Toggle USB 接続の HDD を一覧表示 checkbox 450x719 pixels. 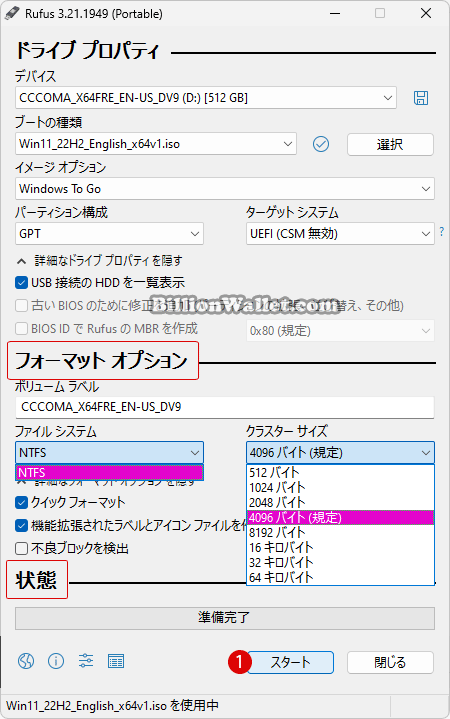[x=21, y=282]
